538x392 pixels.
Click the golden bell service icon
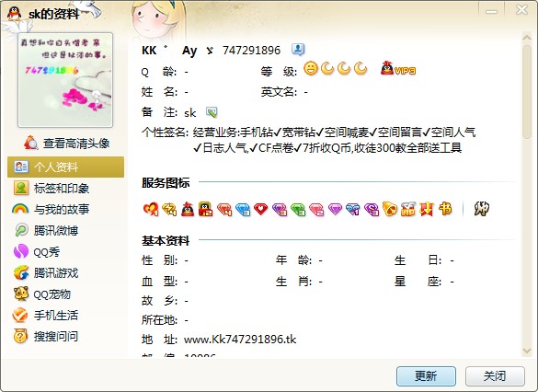tap(389, 209)
